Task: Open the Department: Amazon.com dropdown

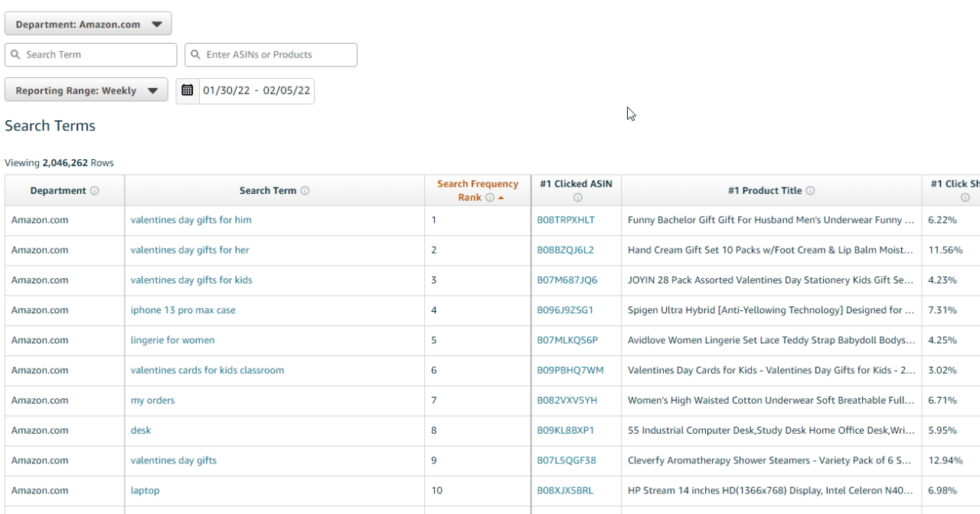Action: [x=88, y=24]
